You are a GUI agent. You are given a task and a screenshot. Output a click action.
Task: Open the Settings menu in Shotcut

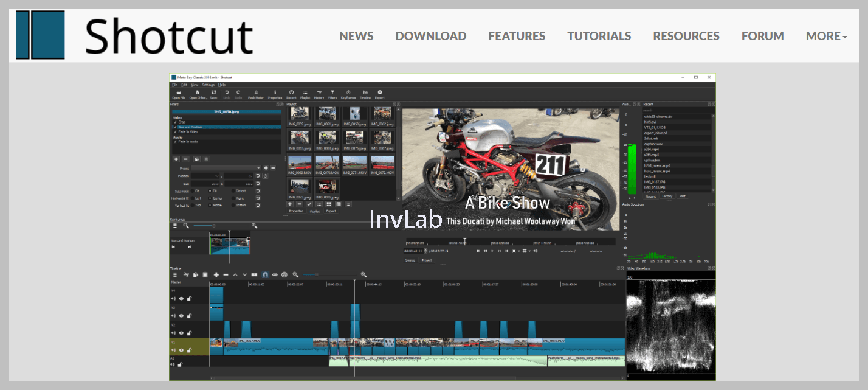[x=208, y=85]
